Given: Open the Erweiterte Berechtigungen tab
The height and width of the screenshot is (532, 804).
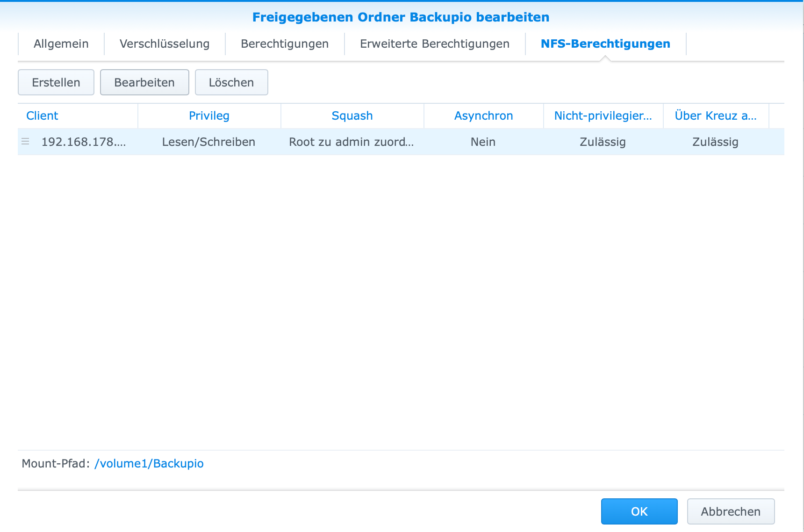Looking at the screenshot, I should pyautogui.click(x=434, y=43).
